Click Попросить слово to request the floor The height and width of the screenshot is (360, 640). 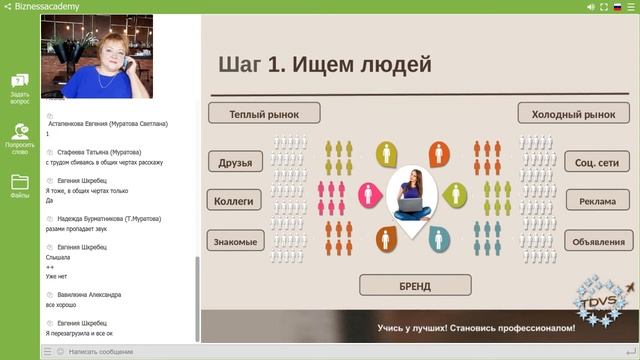[20, 139]
